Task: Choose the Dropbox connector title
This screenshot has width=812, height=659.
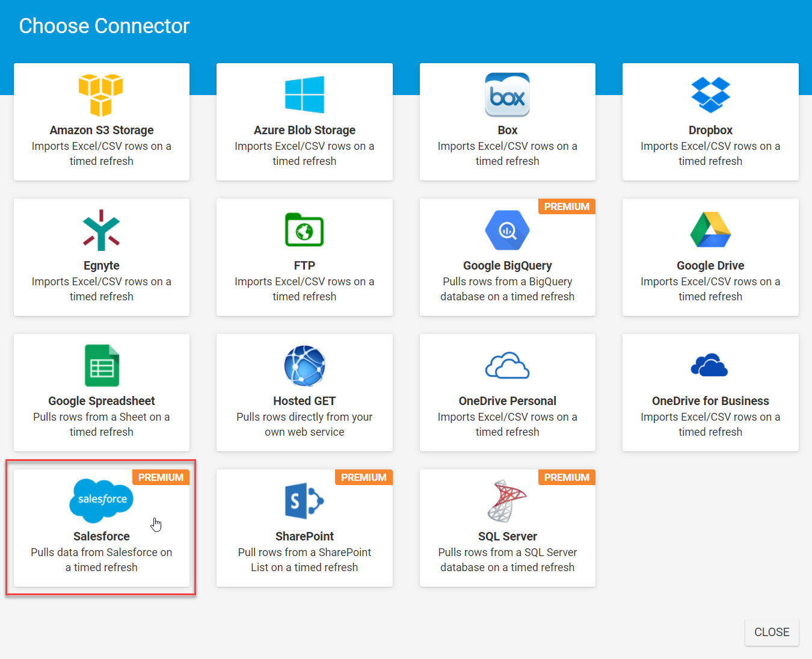Action: (x=710, y=130)
